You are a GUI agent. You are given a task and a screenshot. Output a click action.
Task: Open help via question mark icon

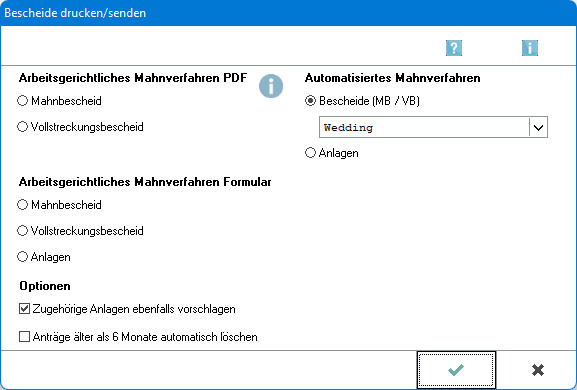click(x=454, y=48)
